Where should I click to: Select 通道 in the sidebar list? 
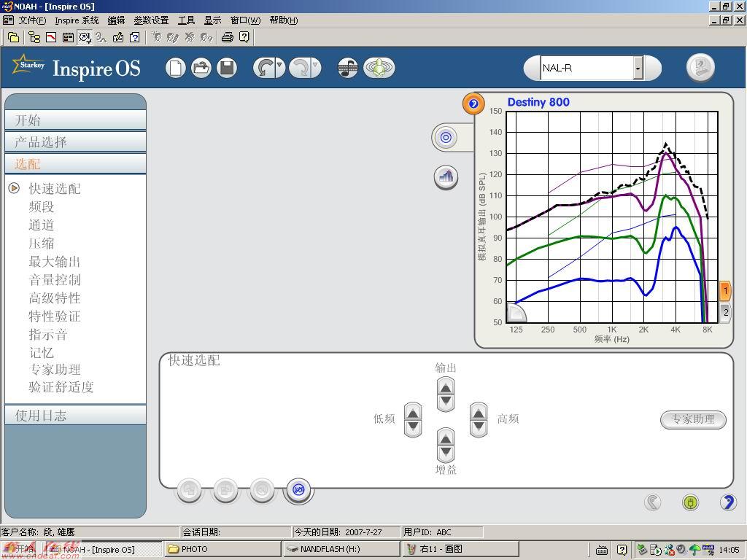(42, 225)
